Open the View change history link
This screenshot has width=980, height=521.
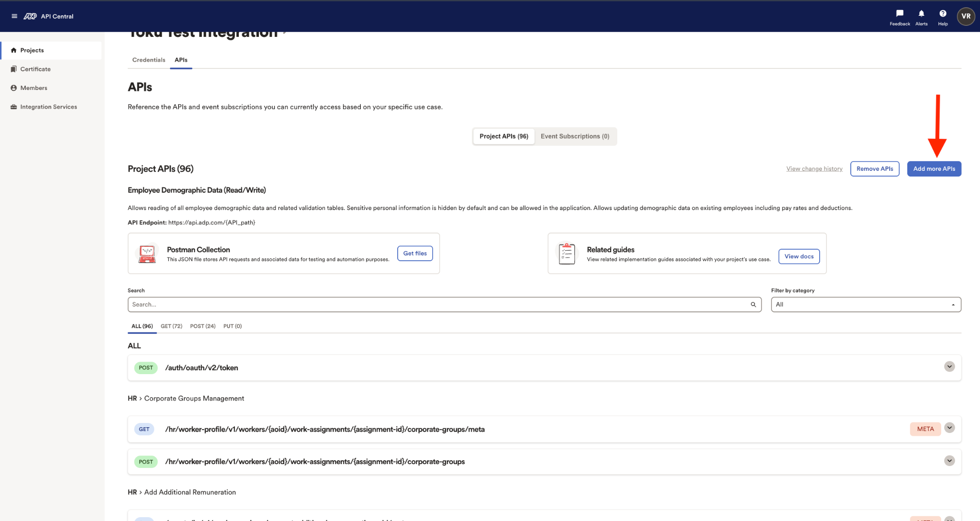814,169
